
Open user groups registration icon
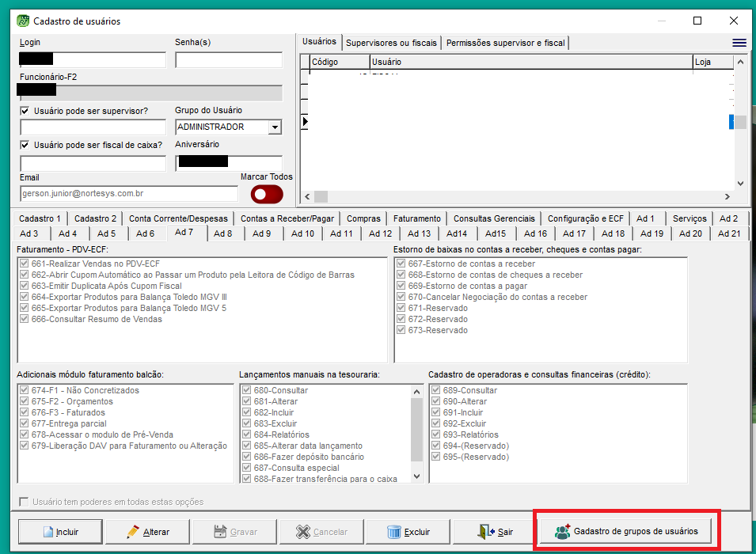click(562, 532)
